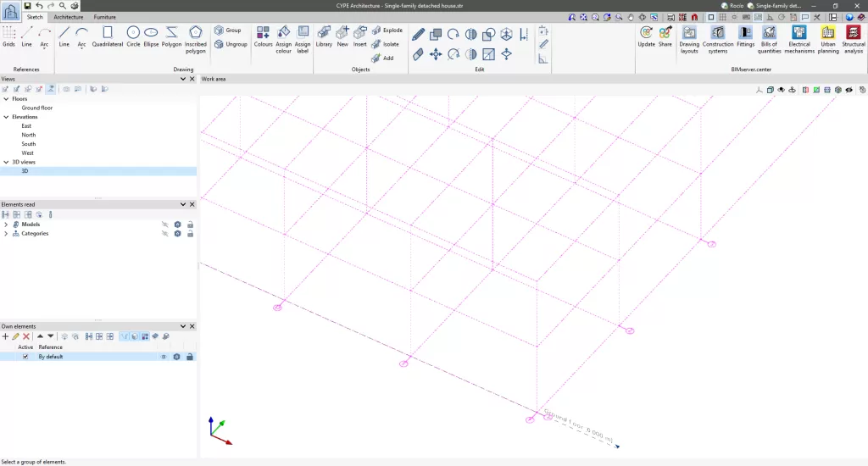Toggle visibility of Models row
Screen dimensions: 868x466
(164, 225)
